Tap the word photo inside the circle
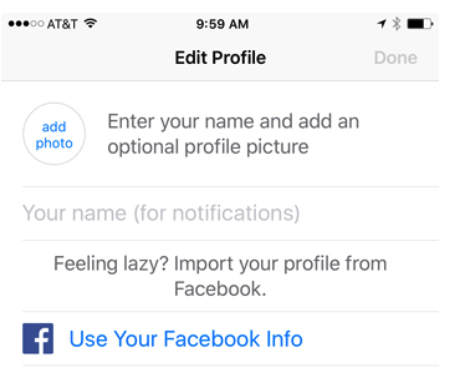 pos(54,144)
